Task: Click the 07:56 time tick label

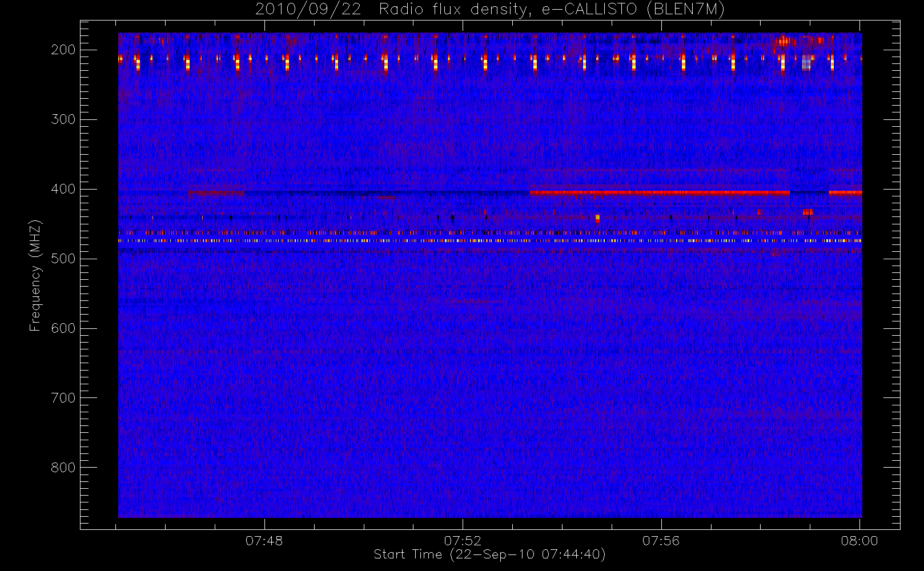Action: click(x=661, y=541)
